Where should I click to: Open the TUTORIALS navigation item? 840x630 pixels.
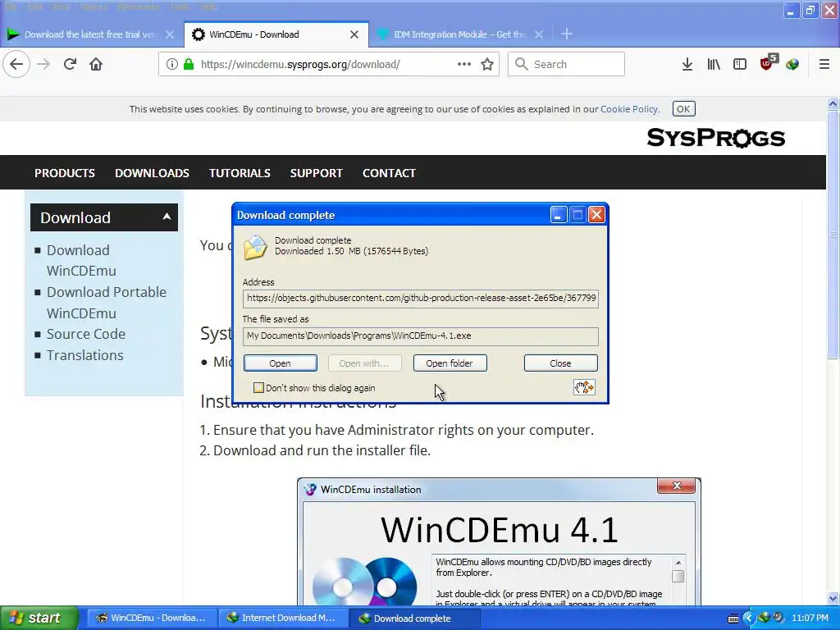click(x=240, y=173)
